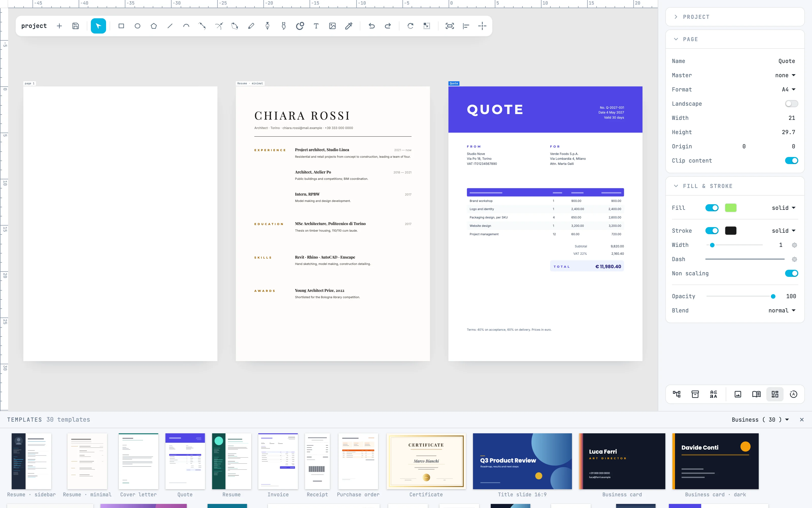
Task: Toggle Landscape orientation switch
Action: pos(791,104)
